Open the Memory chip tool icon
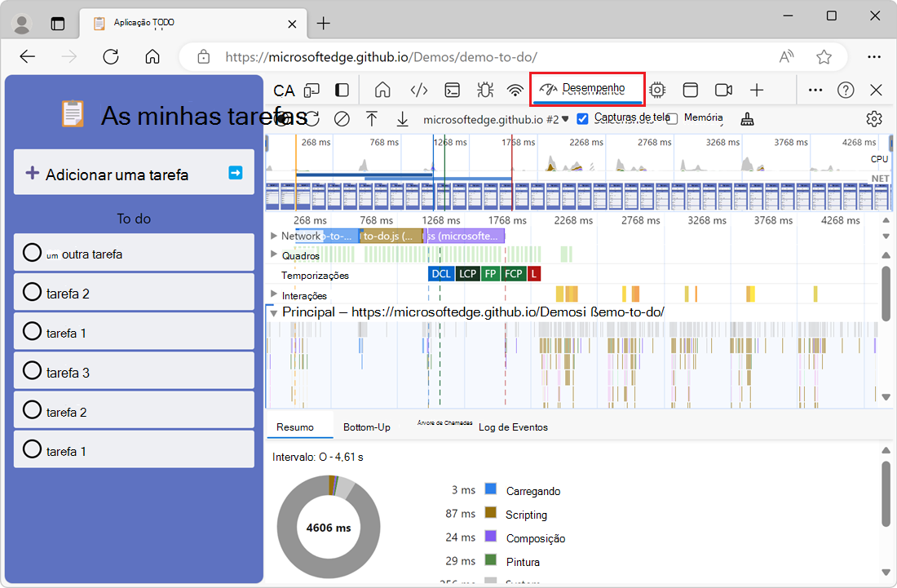The image size is (897, 588). (x=657, y=90)
